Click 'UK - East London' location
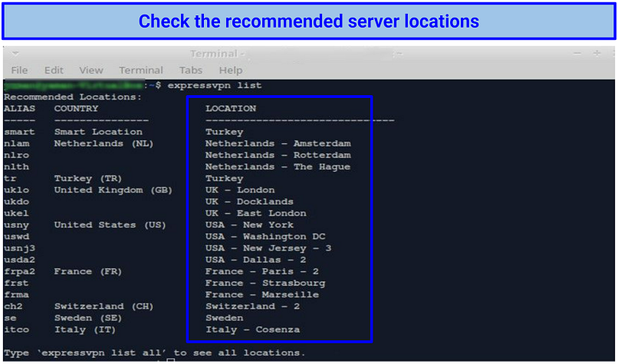618x364 pixels. 256,213
